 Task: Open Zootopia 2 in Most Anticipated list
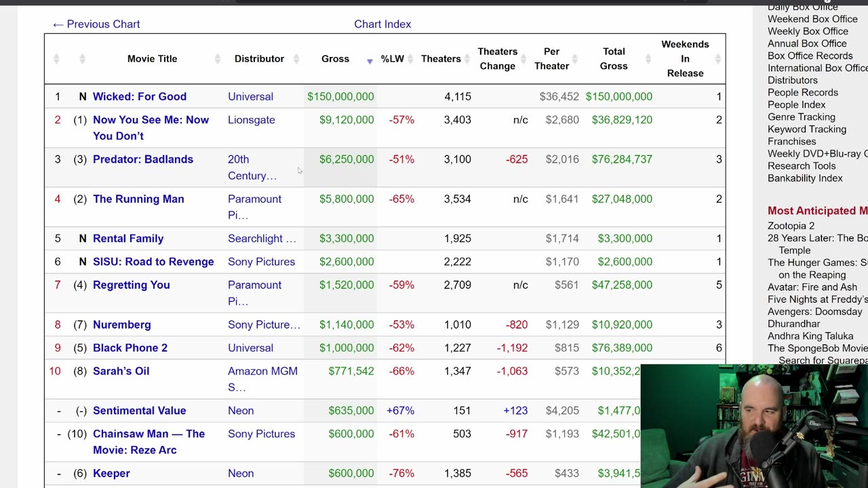pos(791,226)
